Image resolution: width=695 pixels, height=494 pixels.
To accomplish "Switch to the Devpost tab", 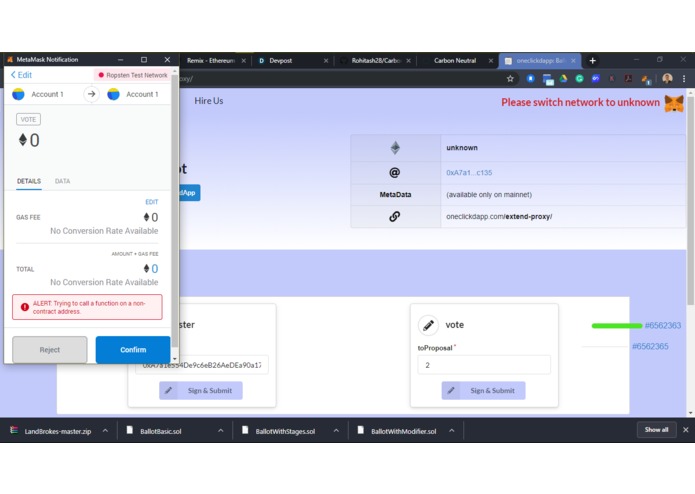I will [281, 61].
